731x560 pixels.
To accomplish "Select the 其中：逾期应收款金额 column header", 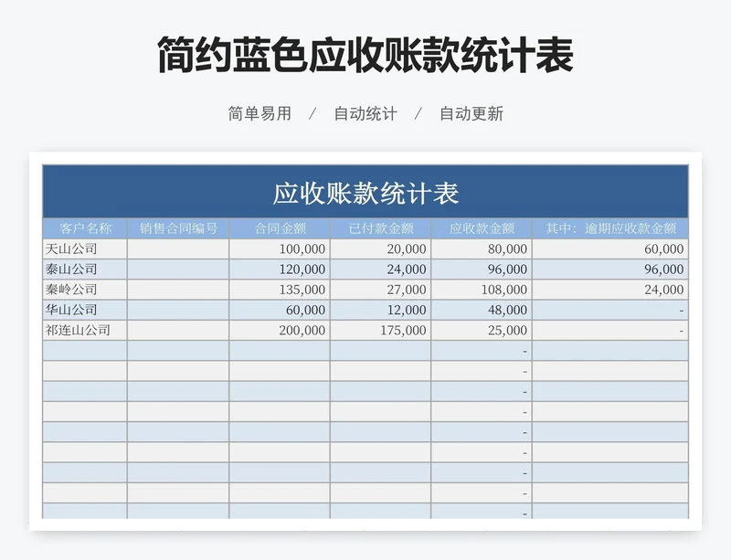I will tap(610, 228).
